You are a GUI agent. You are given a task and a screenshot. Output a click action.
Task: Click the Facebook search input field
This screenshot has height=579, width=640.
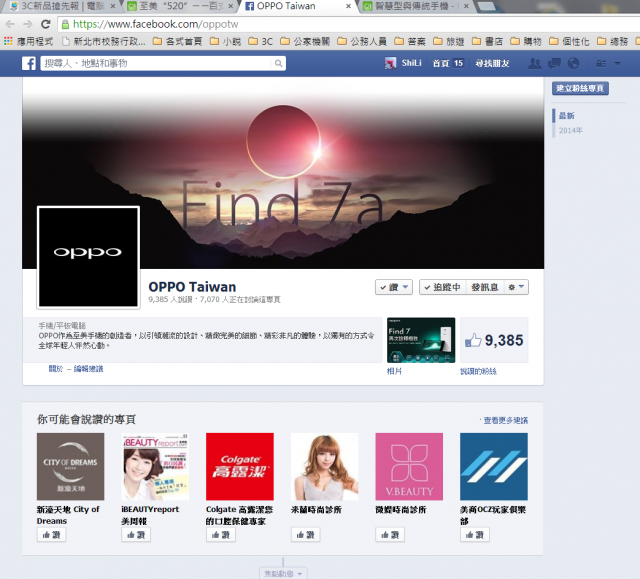pyautogui.click(x=157, y=63)
